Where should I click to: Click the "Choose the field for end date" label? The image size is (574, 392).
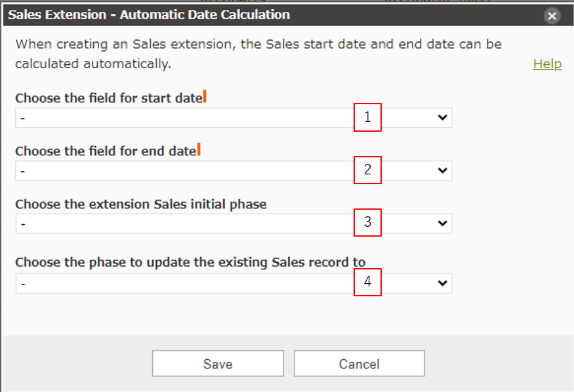(105, 151)
